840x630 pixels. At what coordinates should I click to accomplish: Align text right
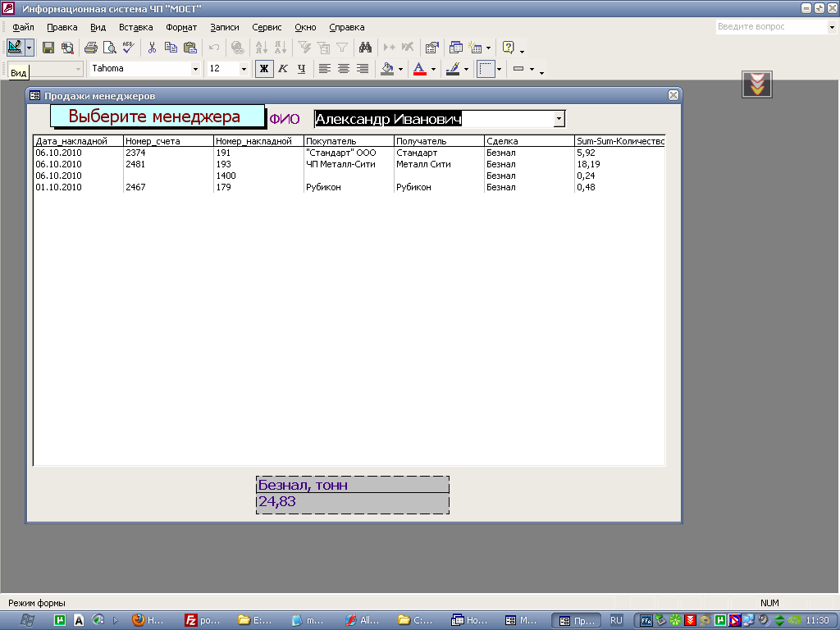[x=362, y=69]
